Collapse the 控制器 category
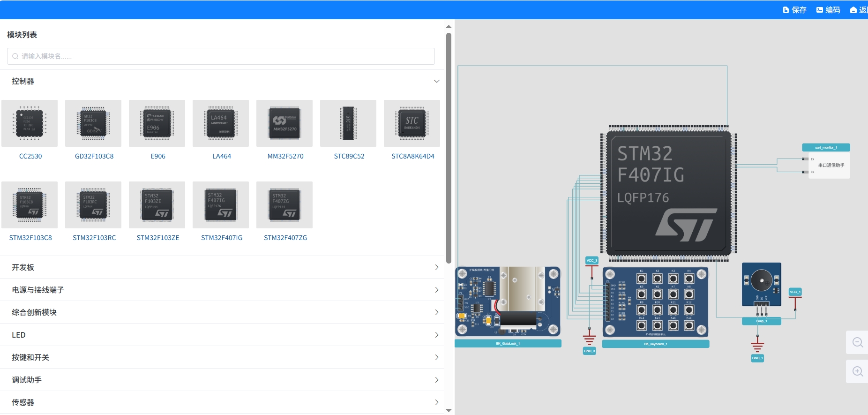Viewport: 868px width, 415px height. [x=223, y=81]
